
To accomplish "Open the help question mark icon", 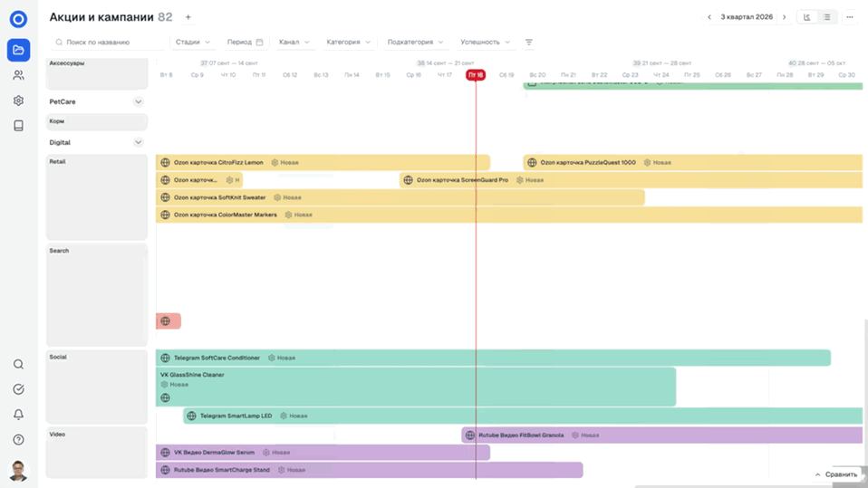I will [18, 440].
